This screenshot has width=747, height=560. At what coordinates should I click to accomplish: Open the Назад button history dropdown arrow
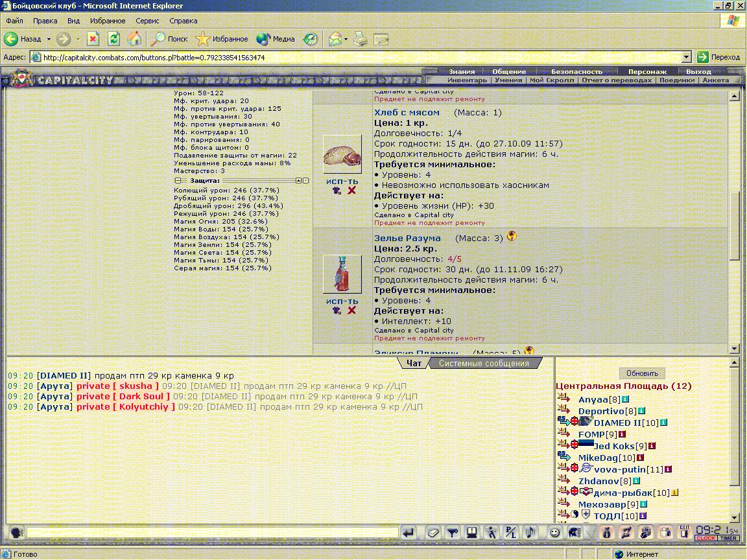pos(49,39)
